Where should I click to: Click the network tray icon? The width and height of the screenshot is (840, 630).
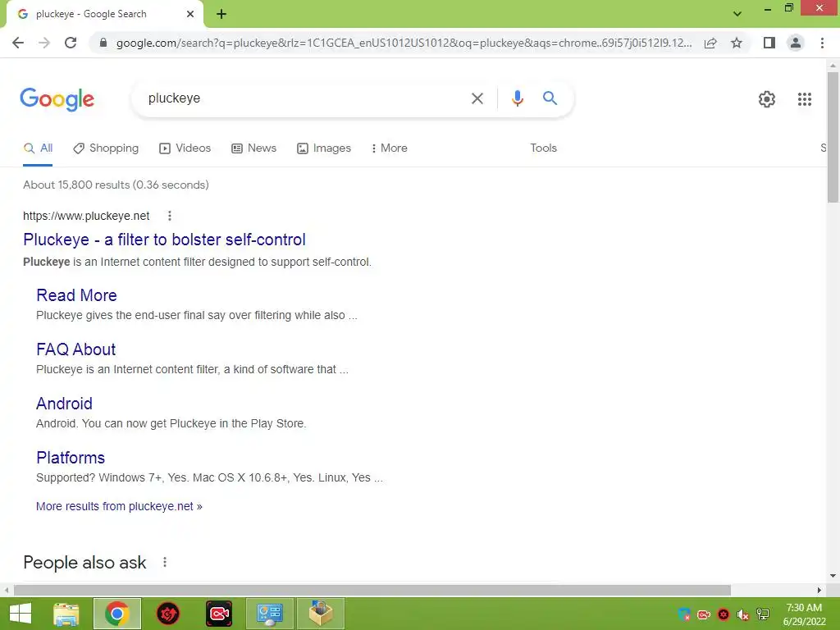coord(763,614)
